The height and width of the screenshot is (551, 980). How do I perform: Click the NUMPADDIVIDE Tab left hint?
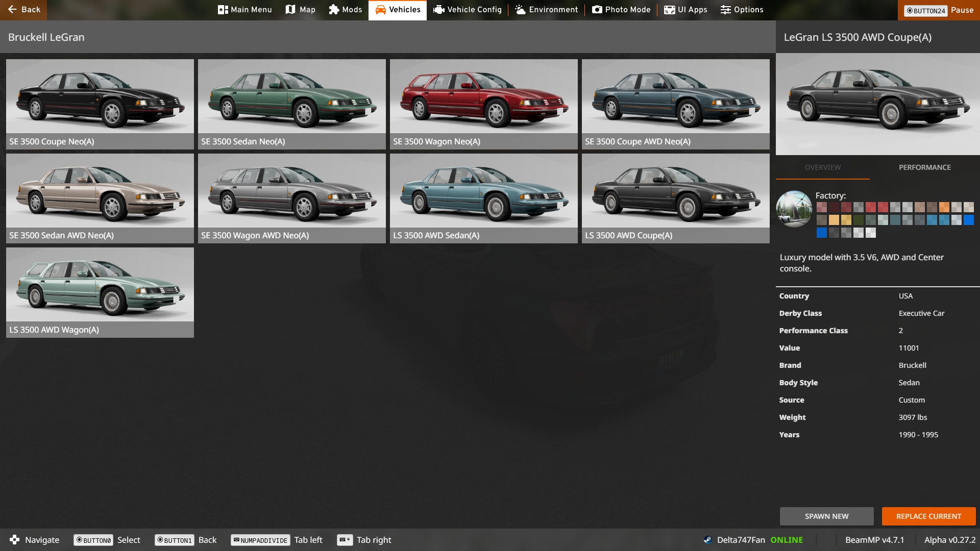277,540
